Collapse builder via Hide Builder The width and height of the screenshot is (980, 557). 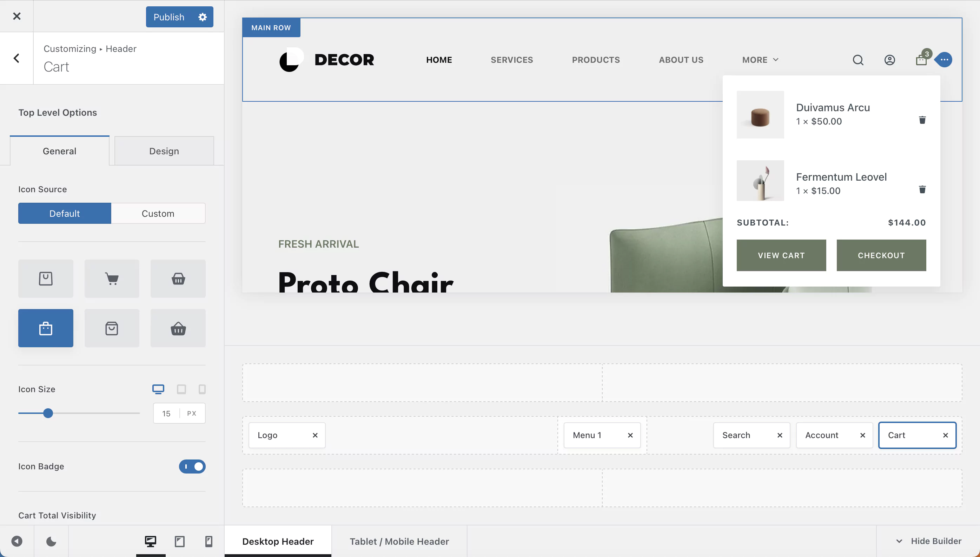929,541
